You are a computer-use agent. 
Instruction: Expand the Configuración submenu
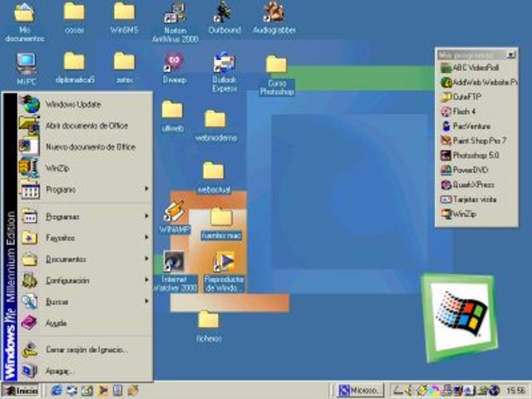point(85,281)
